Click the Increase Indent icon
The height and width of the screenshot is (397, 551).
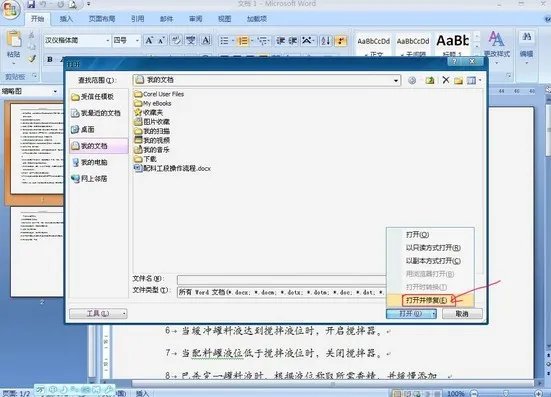(x=292, y=41)
